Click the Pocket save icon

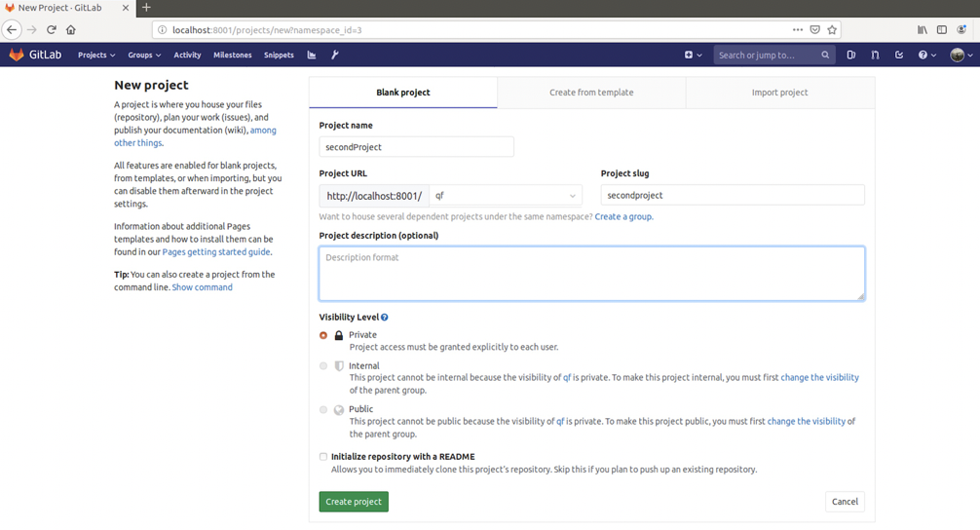click(815, 29)
